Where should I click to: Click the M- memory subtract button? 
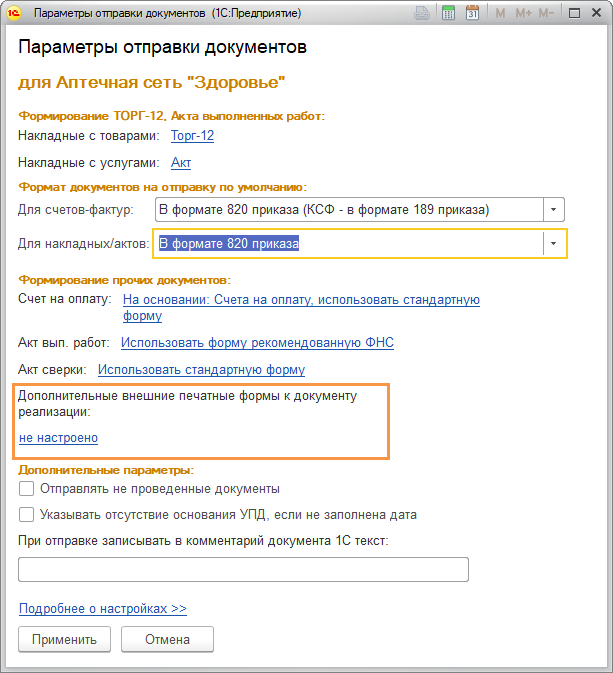coord(546,13)
